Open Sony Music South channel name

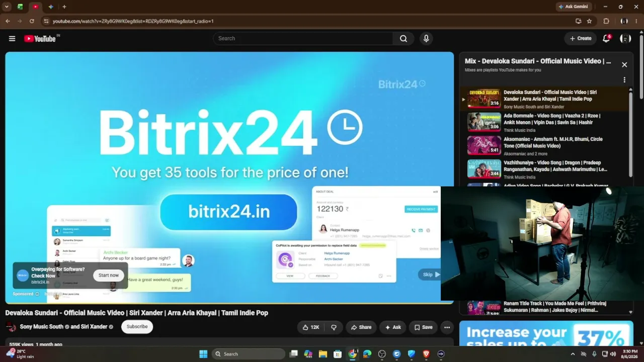point(42,327)
